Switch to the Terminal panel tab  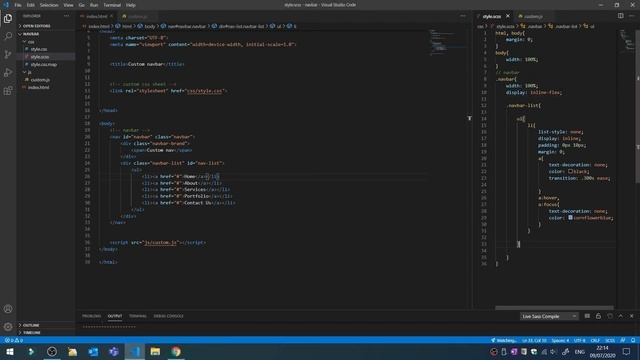(x=138, y=316)
